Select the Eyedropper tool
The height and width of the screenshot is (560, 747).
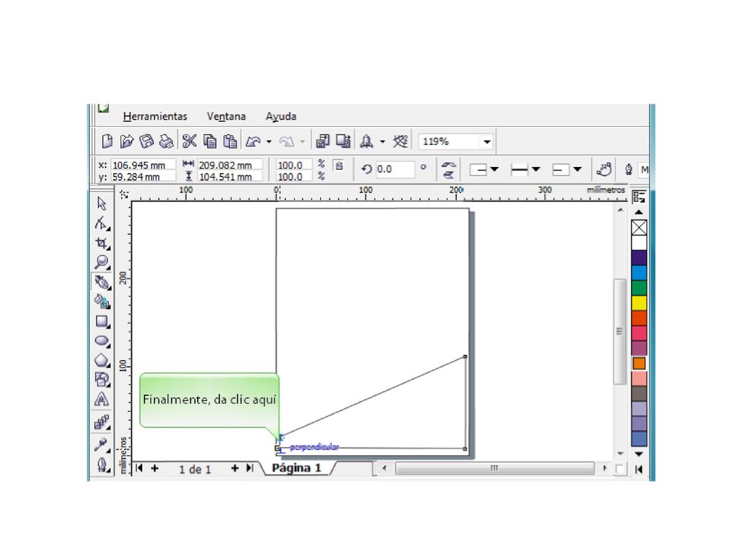click(101, 444)
